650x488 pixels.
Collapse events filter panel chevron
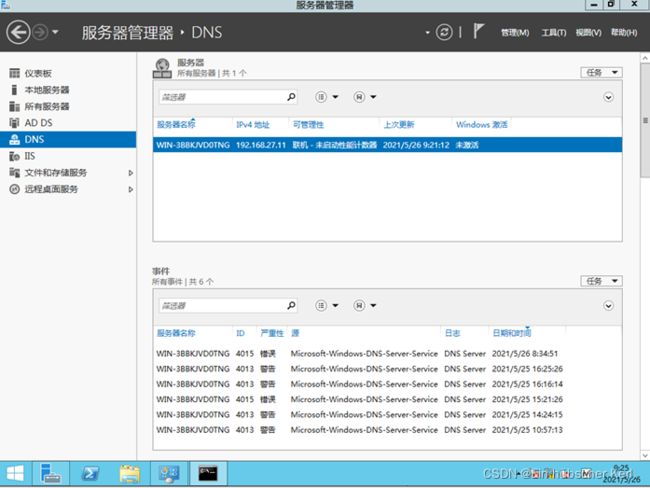click(x=608, y=306)
